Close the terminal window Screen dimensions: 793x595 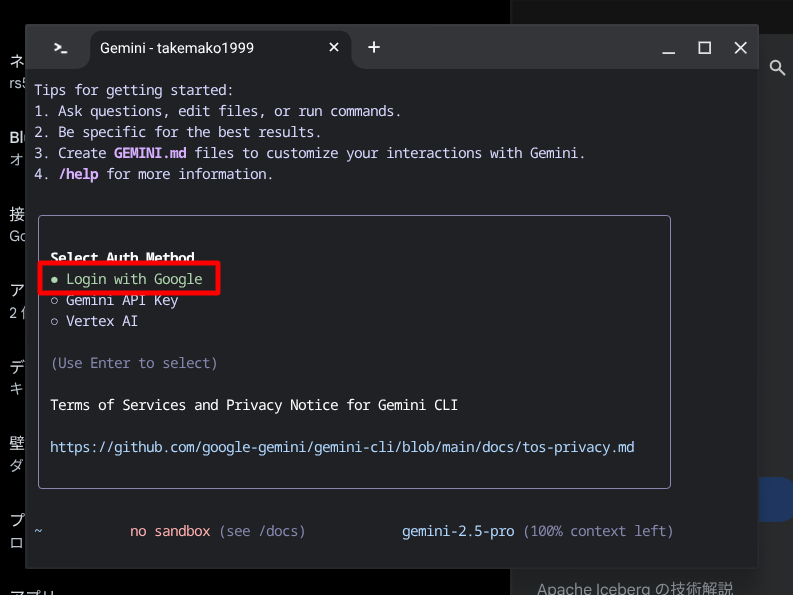coord(740,48)
